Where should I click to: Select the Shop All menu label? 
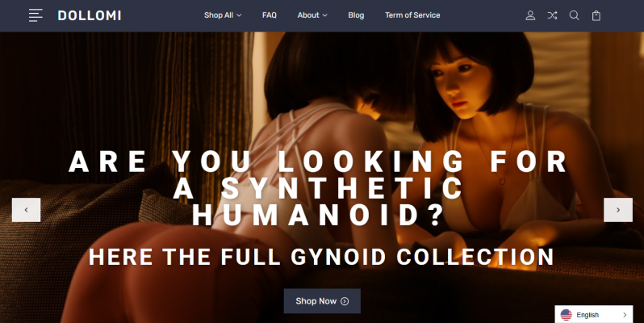click(219, 15)
